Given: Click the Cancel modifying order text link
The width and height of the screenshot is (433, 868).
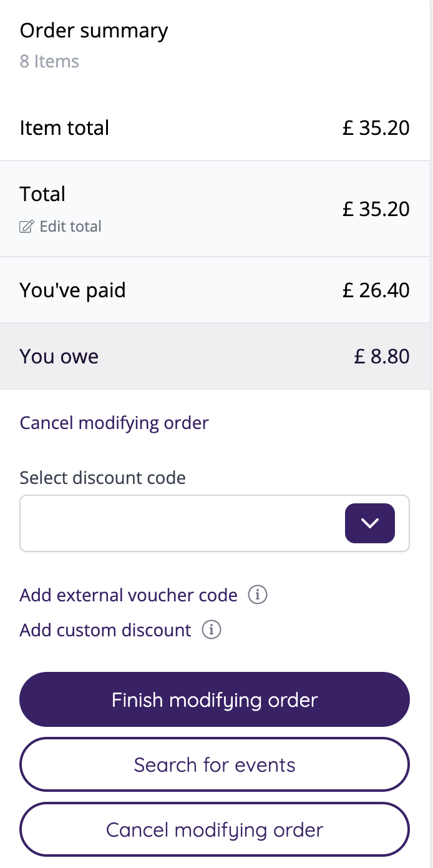Looking at the screenshot, I should point(114,423).
